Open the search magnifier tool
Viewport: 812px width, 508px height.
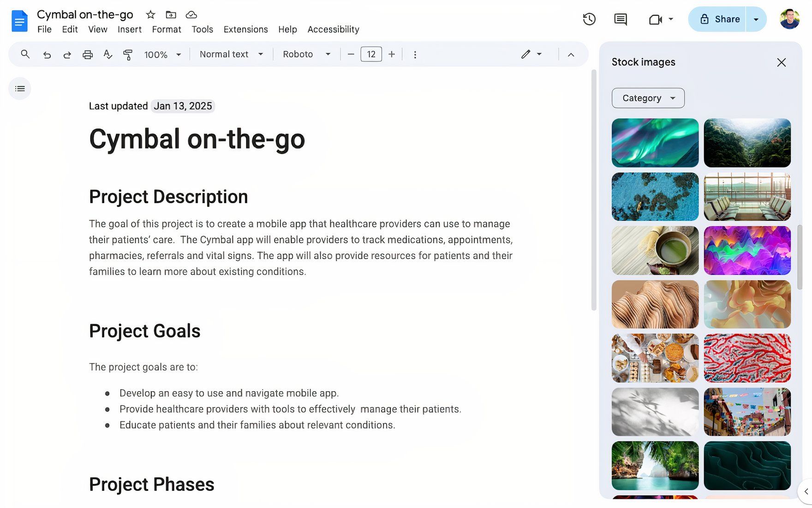coord(25,54)
